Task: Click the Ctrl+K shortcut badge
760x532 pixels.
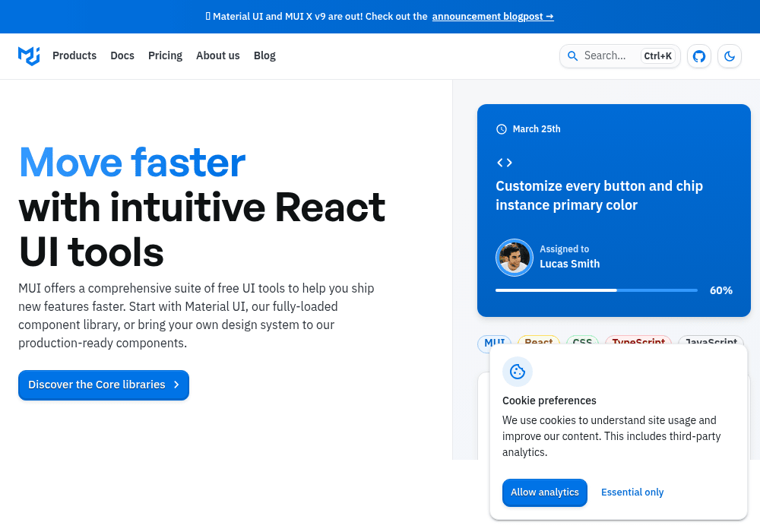Action: coord(657,56)
